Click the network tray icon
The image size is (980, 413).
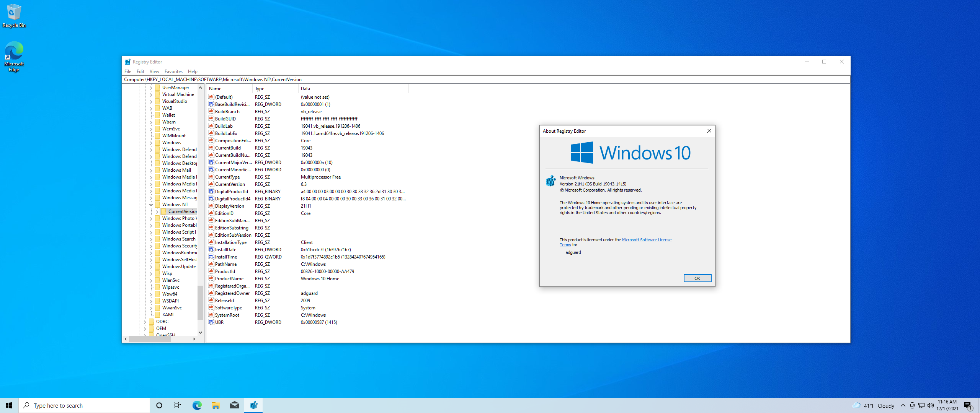click(x=921, y=405)
